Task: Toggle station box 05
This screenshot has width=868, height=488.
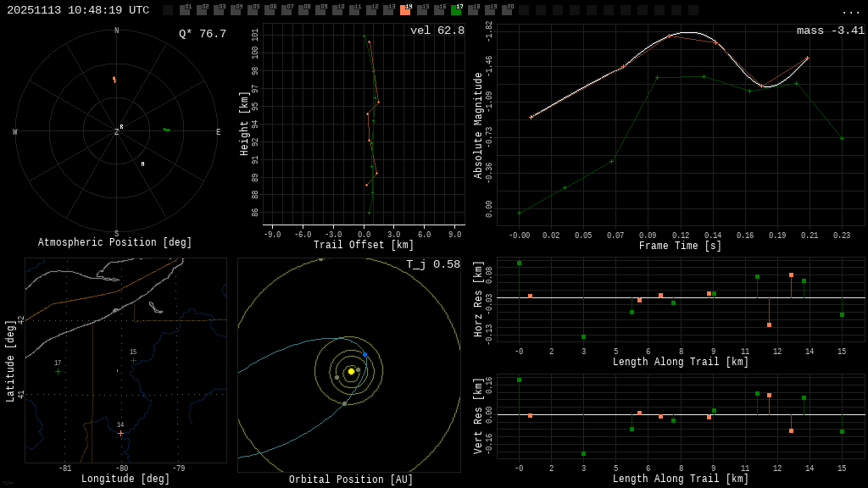Action: coord(253,10)
